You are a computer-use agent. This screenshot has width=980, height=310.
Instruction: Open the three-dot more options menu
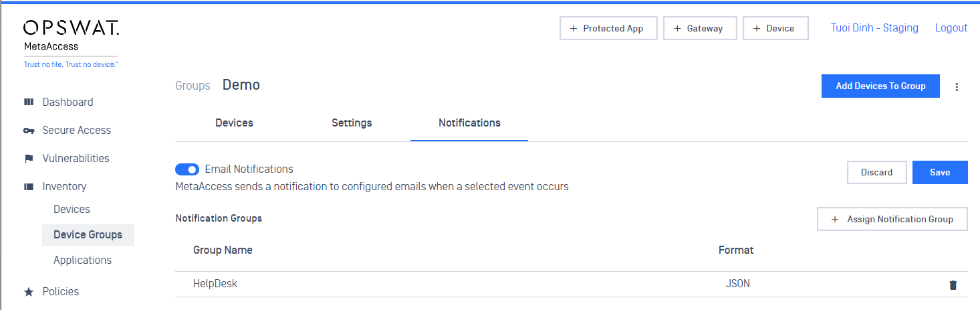pos(957,86)
